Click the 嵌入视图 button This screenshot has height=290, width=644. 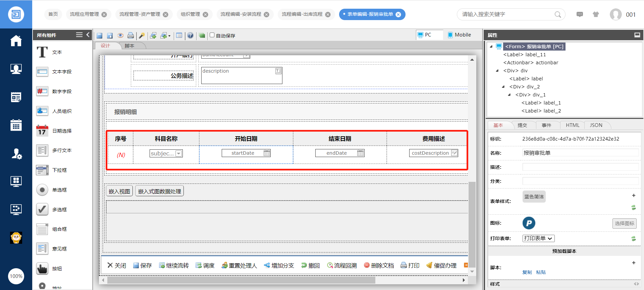coord(119,191)
